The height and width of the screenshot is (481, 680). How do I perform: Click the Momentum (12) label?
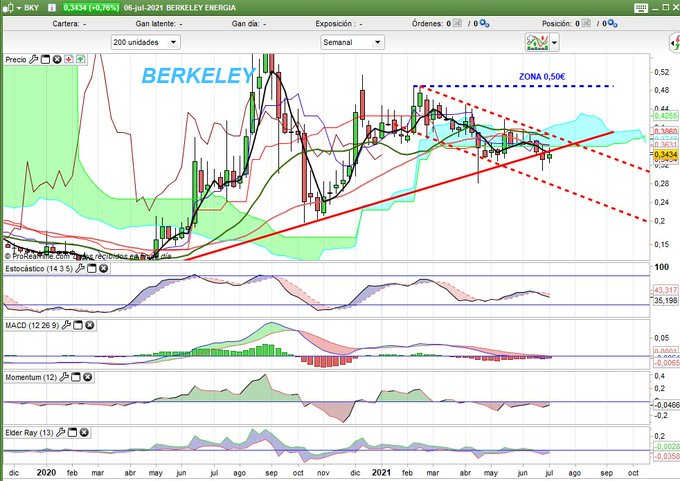click(31, 378)
